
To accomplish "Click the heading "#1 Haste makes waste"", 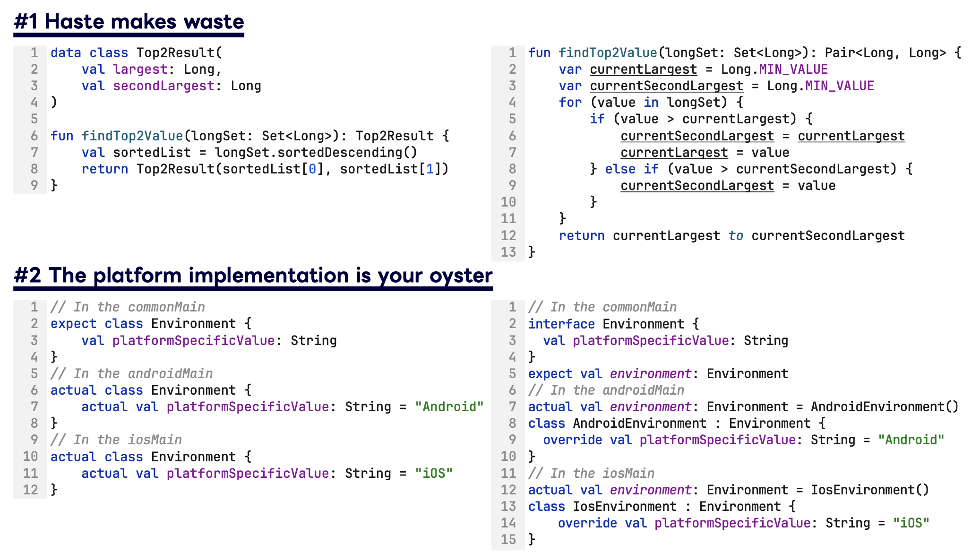I will pos(129,22).
